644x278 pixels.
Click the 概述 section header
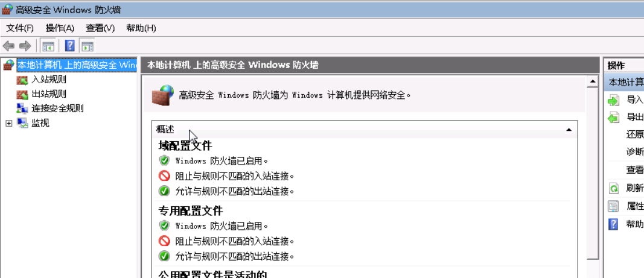click(365, 129)
